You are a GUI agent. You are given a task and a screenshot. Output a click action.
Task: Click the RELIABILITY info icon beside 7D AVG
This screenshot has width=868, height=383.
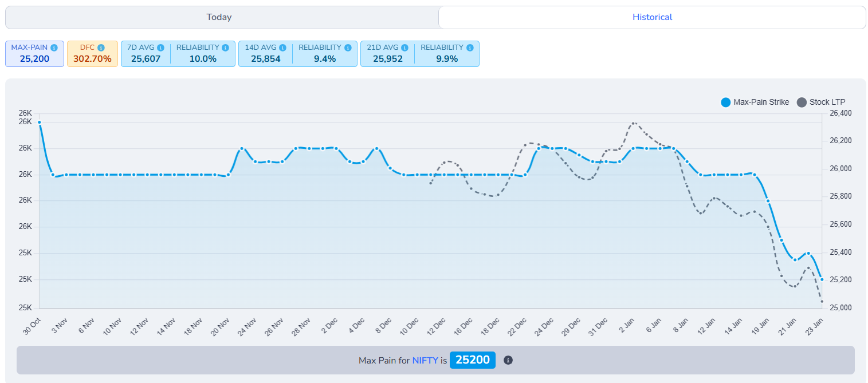tap(225, 48)
